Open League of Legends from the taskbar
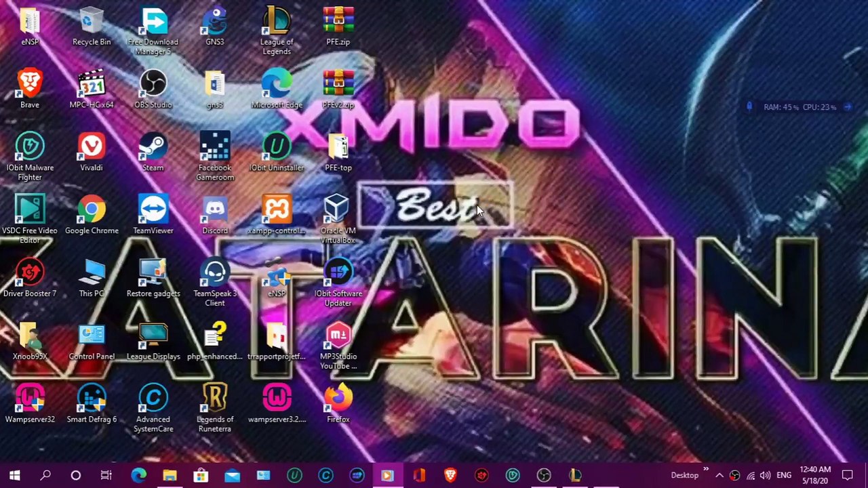 coord(575,475)
